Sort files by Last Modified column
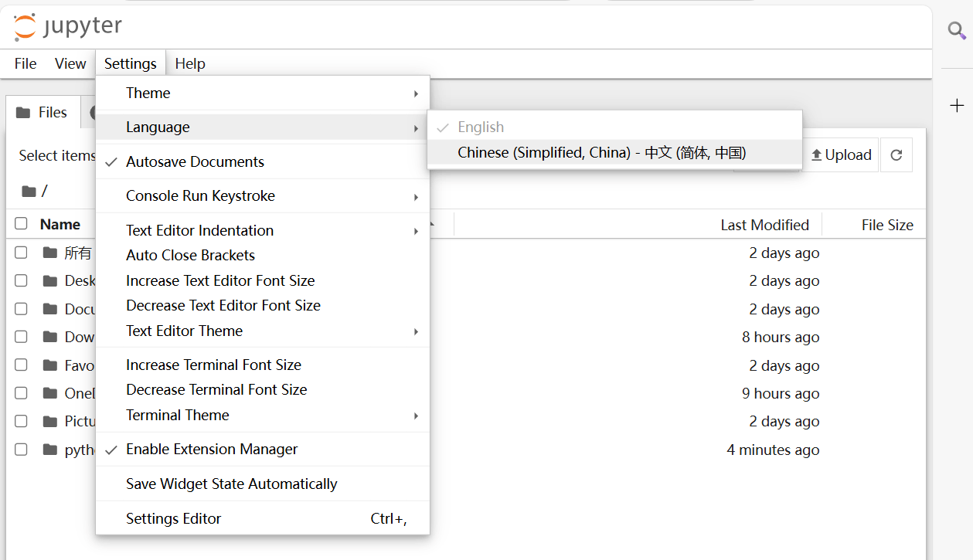Image resolution: width=973 pixels, height=560 pixels. click(765, 225)
